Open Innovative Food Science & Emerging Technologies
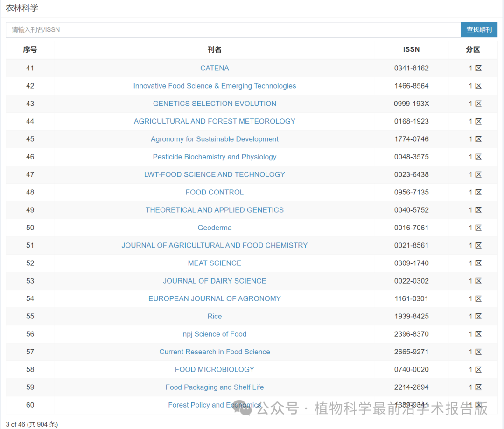This screenshot has height=429, width=504. click(x=215, y=86)
